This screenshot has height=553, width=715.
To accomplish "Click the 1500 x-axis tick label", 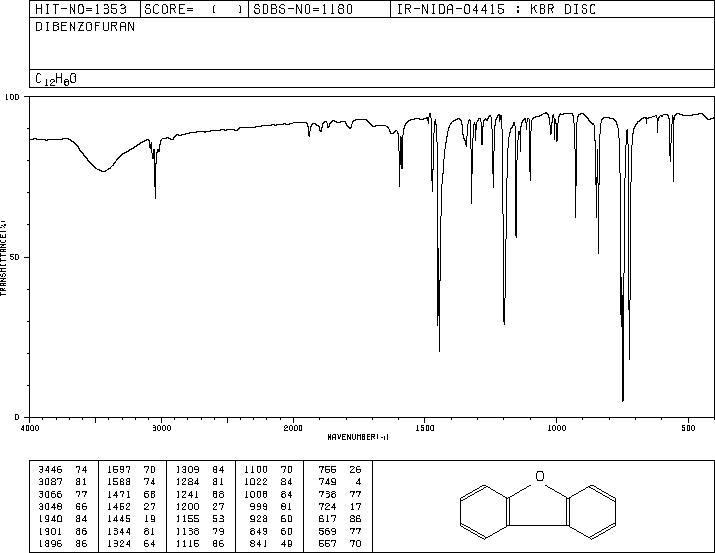I will tap(425, 428).
